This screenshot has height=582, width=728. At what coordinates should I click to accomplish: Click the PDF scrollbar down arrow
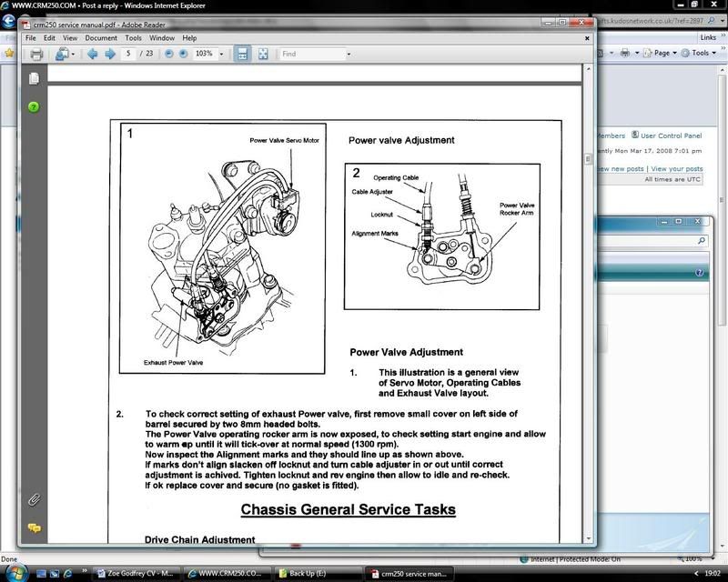point(588,538)
